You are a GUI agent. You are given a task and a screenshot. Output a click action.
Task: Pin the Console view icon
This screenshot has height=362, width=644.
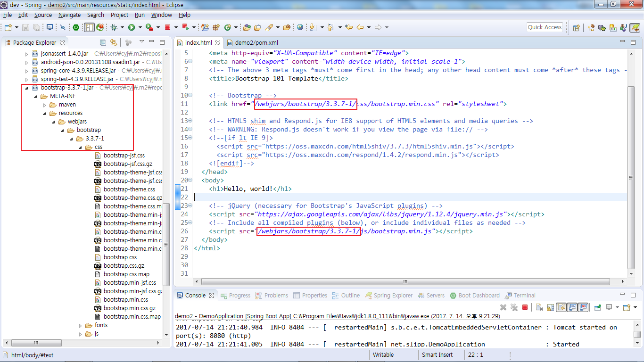597,307
